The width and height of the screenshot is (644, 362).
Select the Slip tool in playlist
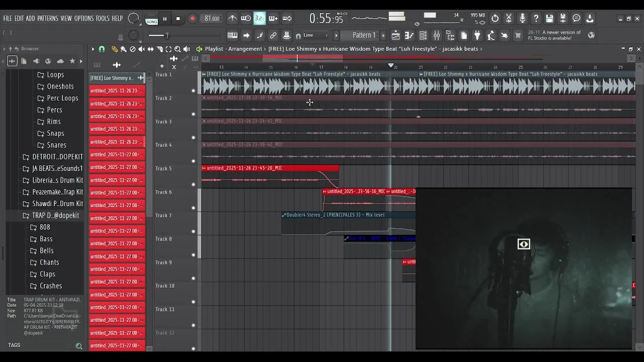pyautogui.click(x=150, y=49)
